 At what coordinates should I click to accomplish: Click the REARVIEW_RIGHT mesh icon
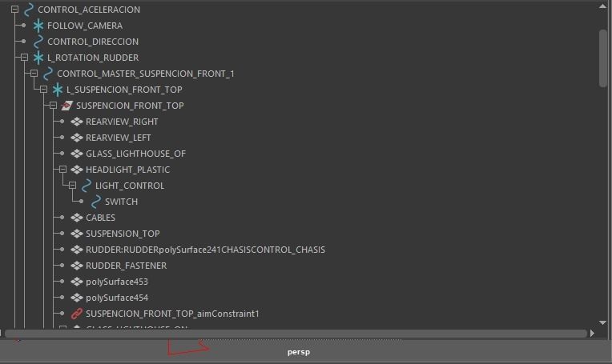pyautogui.click(x=76, y=122)
